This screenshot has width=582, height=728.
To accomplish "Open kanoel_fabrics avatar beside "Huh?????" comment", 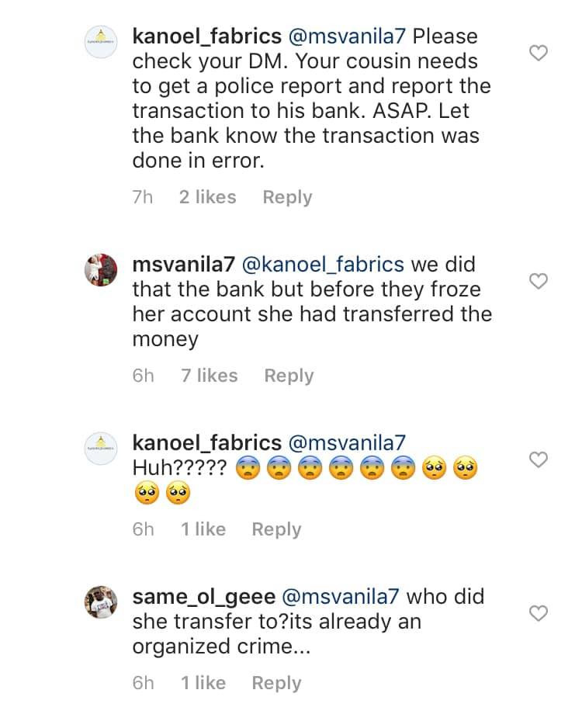I will [x=100, y=449].
